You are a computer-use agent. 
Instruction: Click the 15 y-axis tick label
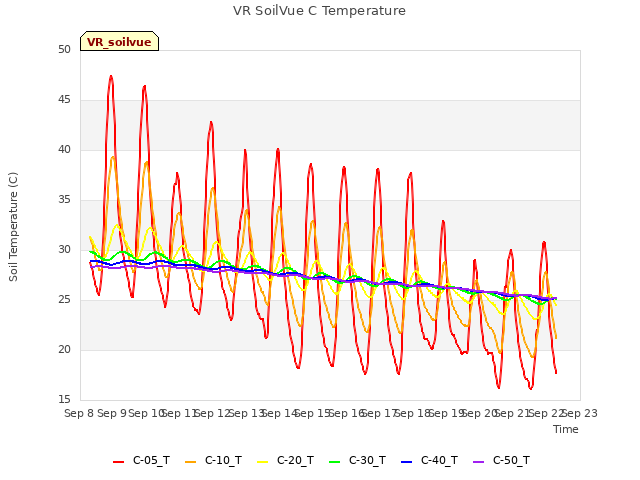click(64, 400)
